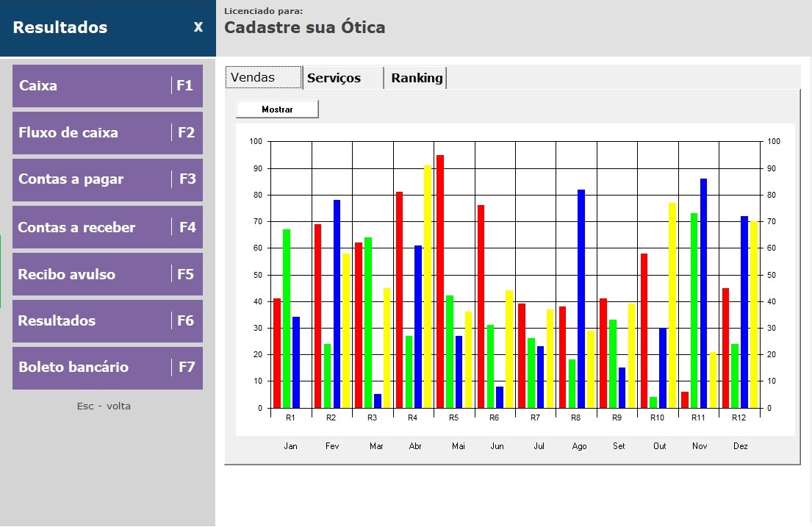Click the Dez month label below chart
812x527 pixels.
pos(740,446)
